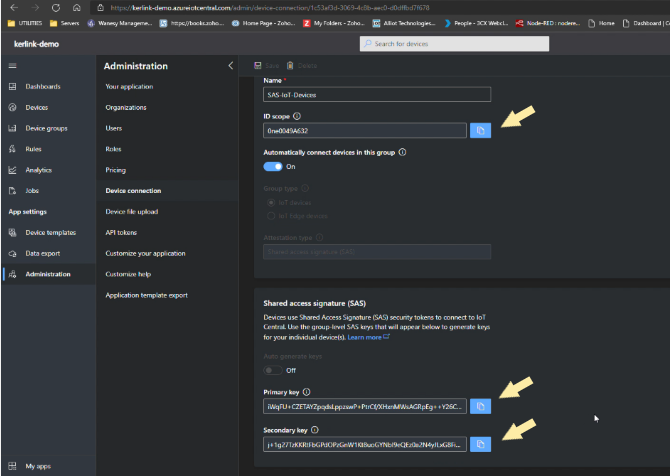This screenshot has width=670, height=476.
Task: Select Device templates in App settings
Action: click(x=50, y=232)
